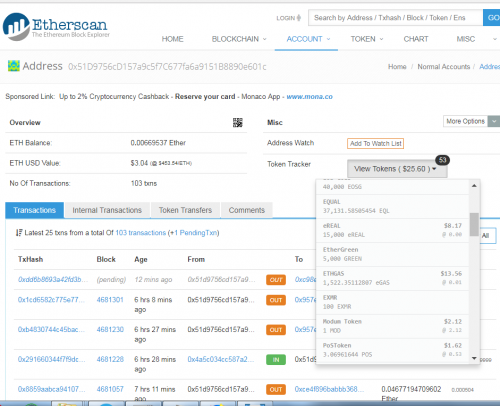The height and width of the screenshot is (406, 500).
Task: Open block 4681228 link
Action: click(x=110, y=359)
